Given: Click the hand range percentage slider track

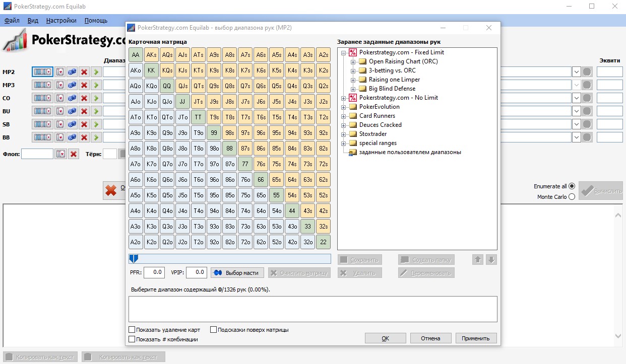Looking at the screenshot, I should point(230,258).
